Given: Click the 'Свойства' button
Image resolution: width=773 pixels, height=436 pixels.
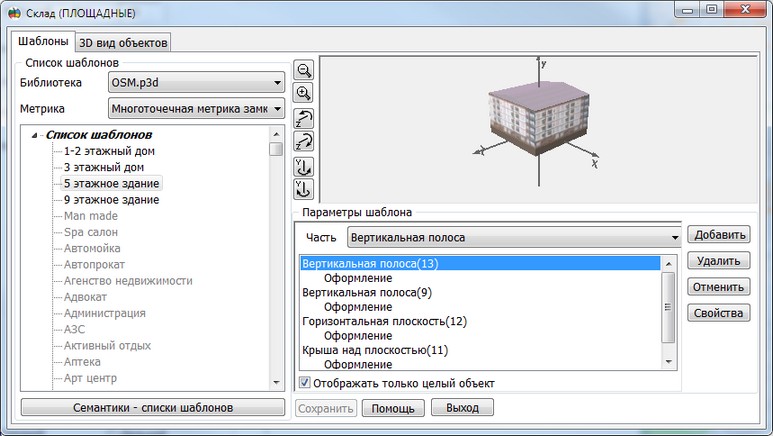Looking at the screenshot, I should click(x=717, y=313).
